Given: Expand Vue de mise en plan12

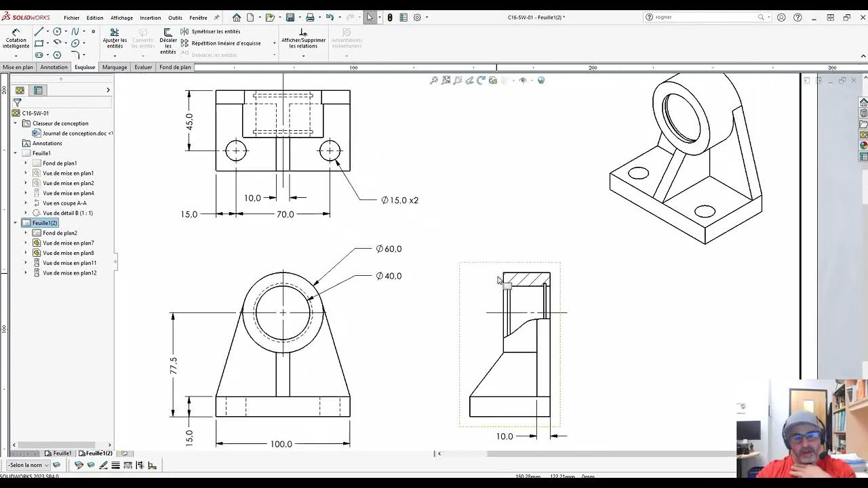Looking at the screenshot, I should coord(26,272).
